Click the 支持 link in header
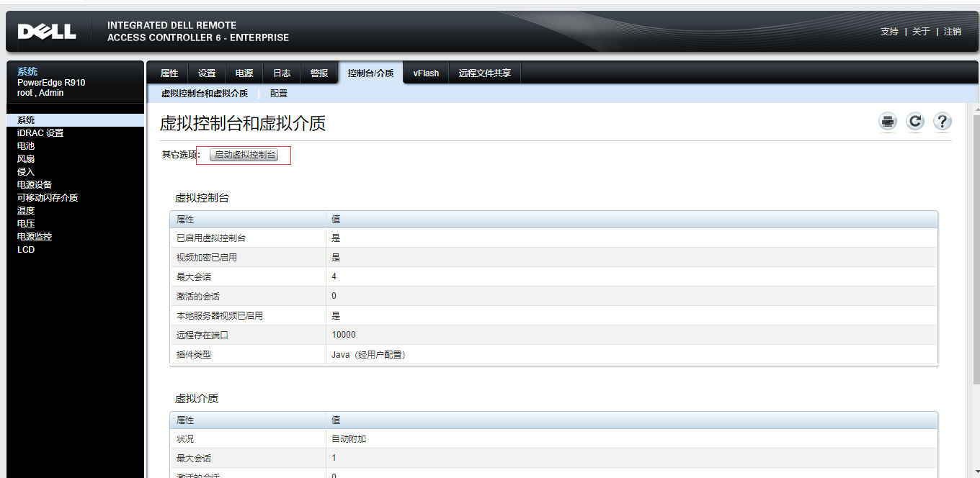980x478 pixels. pyautogui.click(x=889, y=32)
